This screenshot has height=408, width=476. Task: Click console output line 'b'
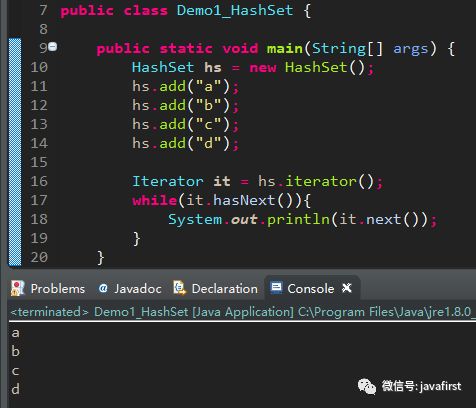pyautogui.click(x=15, y=351)
